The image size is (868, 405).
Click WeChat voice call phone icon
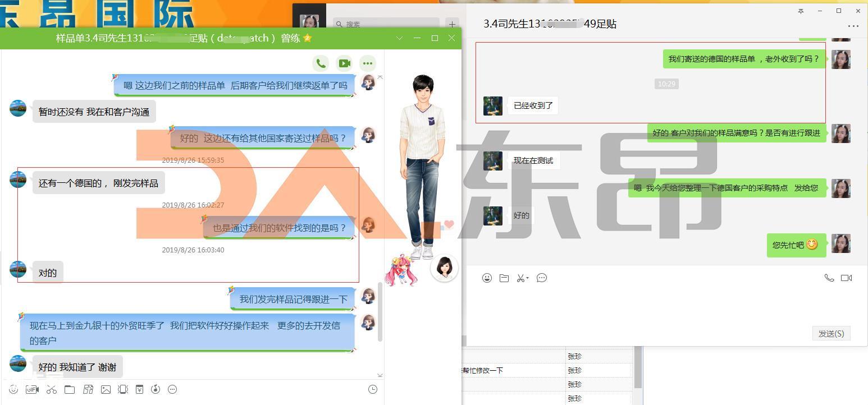tap(829, 278)
